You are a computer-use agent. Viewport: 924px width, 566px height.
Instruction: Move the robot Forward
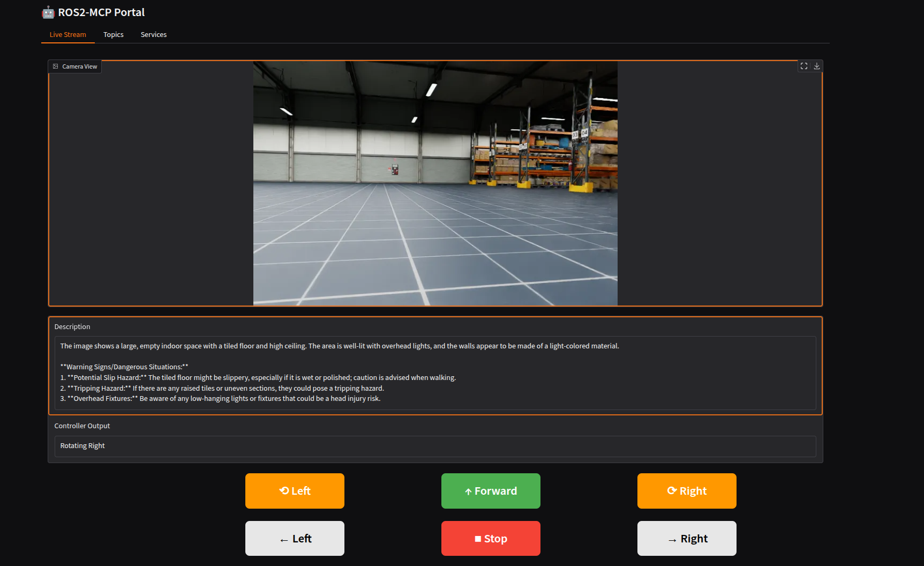tap(491, 491)
